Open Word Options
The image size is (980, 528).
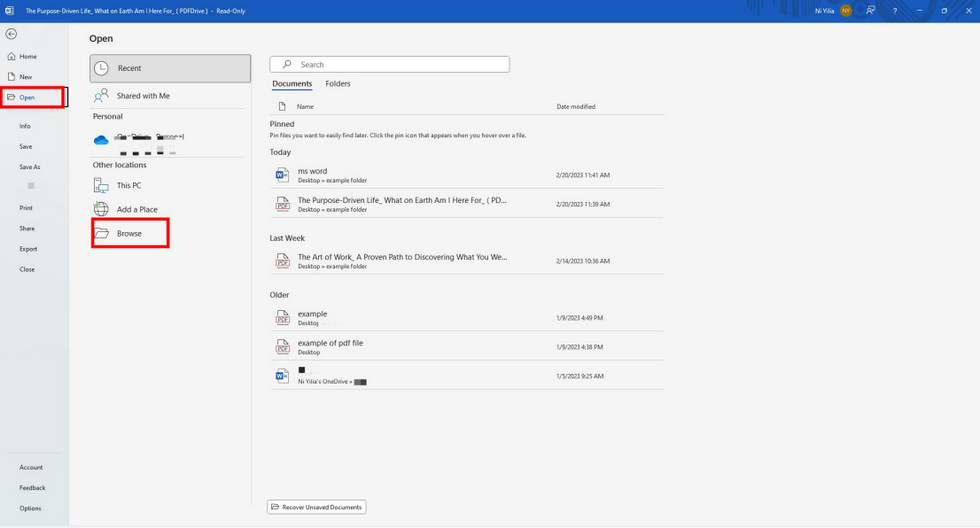[x=30, y=509]
